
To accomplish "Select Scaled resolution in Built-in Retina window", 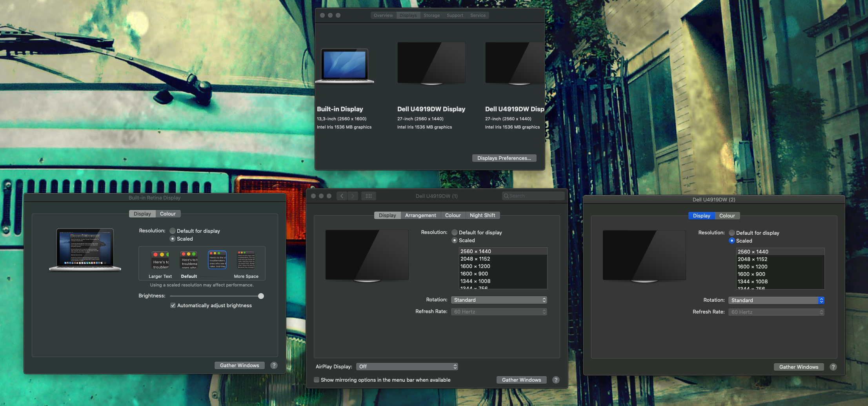I will pos(173,239).
